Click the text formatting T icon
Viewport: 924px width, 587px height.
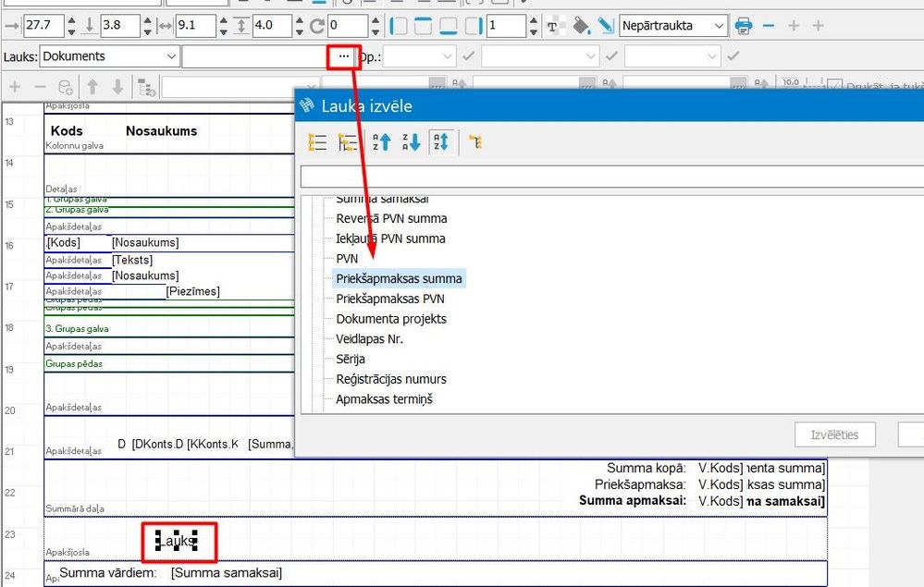click(x=552, y=26)
